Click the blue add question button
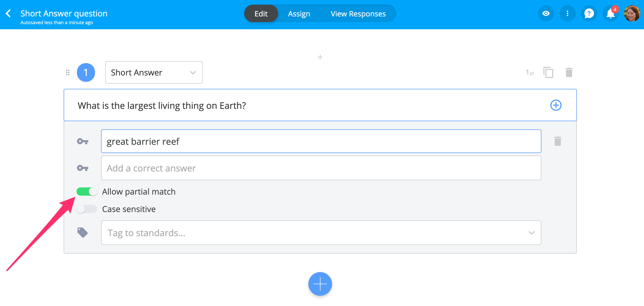Viewport: 644px width, 306px height. click(x=320, y=284)
